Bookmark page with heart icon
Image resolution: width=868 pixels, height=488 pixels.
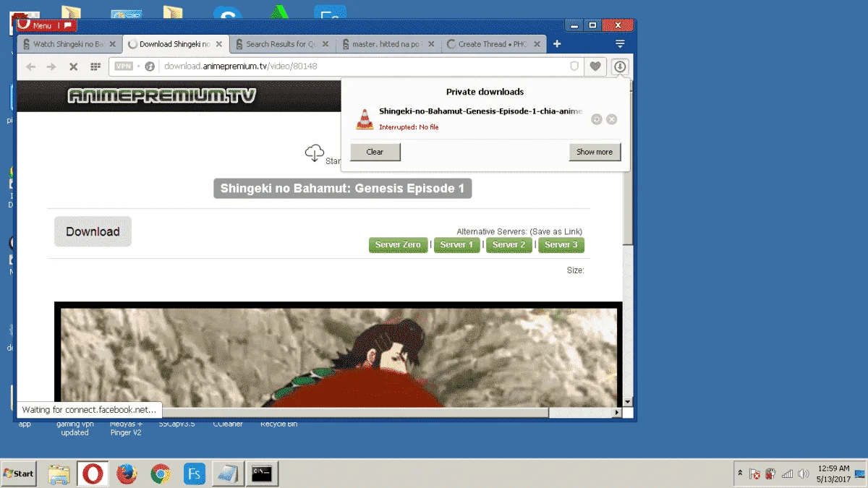[x=595, y=67]
